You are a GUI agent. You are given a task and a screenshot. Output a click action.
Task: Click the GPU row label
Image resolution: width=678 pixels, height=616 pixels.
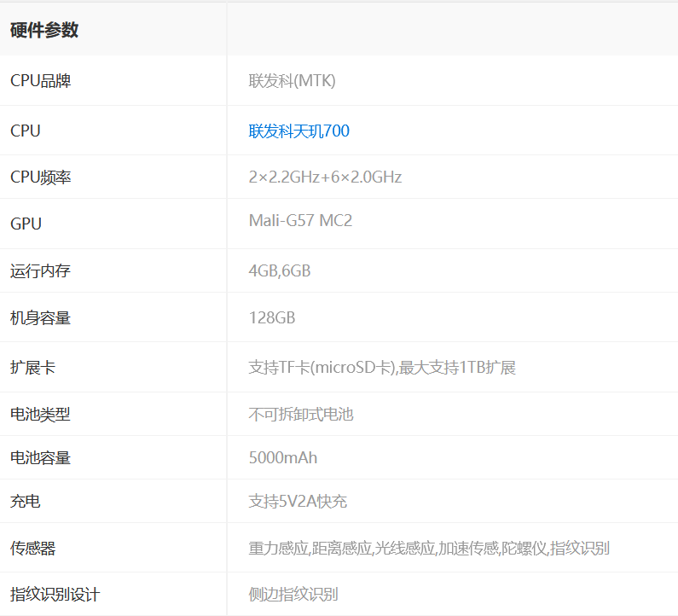[26, 224]
